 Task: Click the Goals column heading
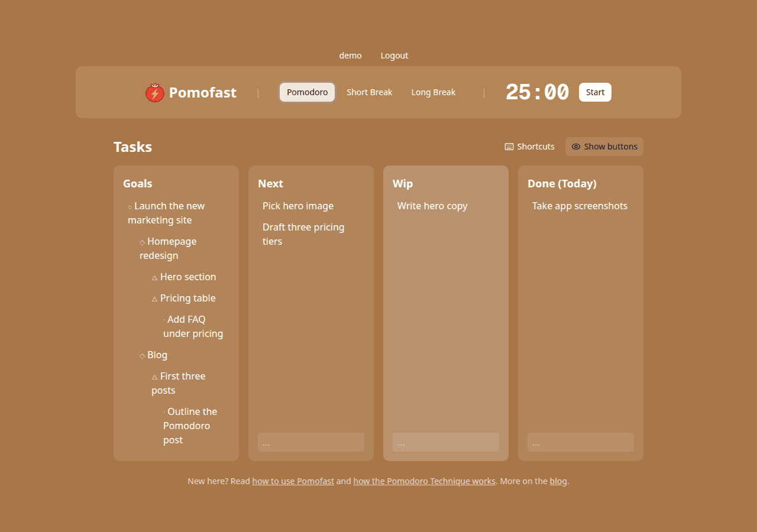[138, 183]
